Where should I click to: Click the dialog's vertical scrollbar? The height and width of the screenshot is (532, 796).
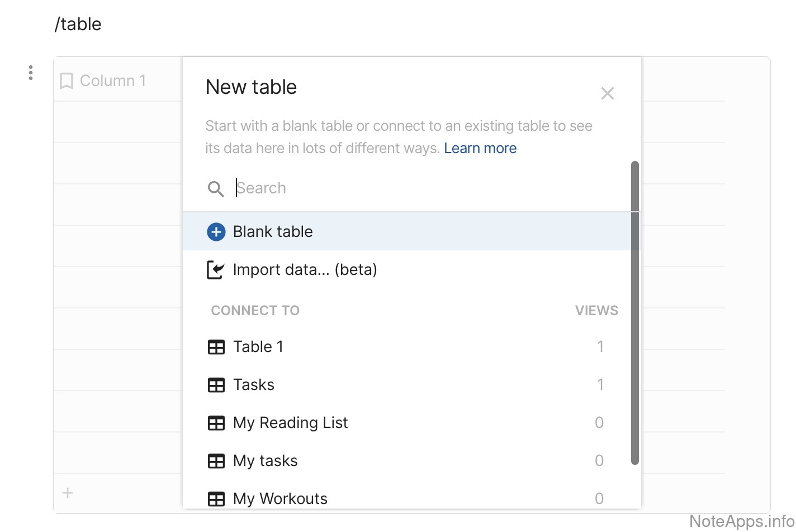[x=634, y=313]
